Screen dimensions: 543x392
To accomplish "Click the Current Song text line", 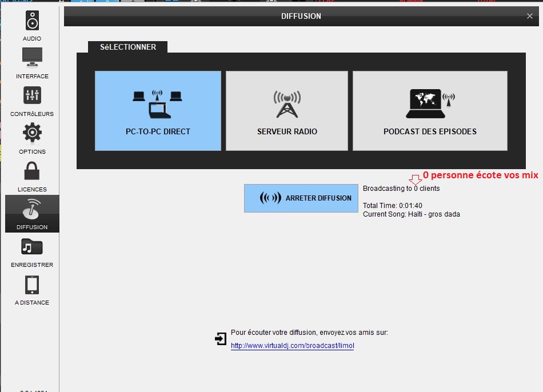I will click(411, 214).
